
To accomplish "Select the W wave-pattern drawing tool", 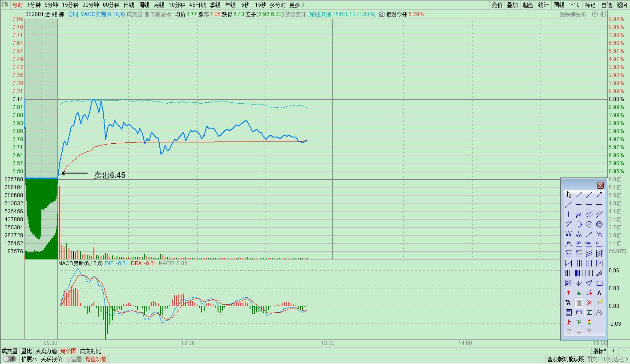I will [x=568, y=234].
